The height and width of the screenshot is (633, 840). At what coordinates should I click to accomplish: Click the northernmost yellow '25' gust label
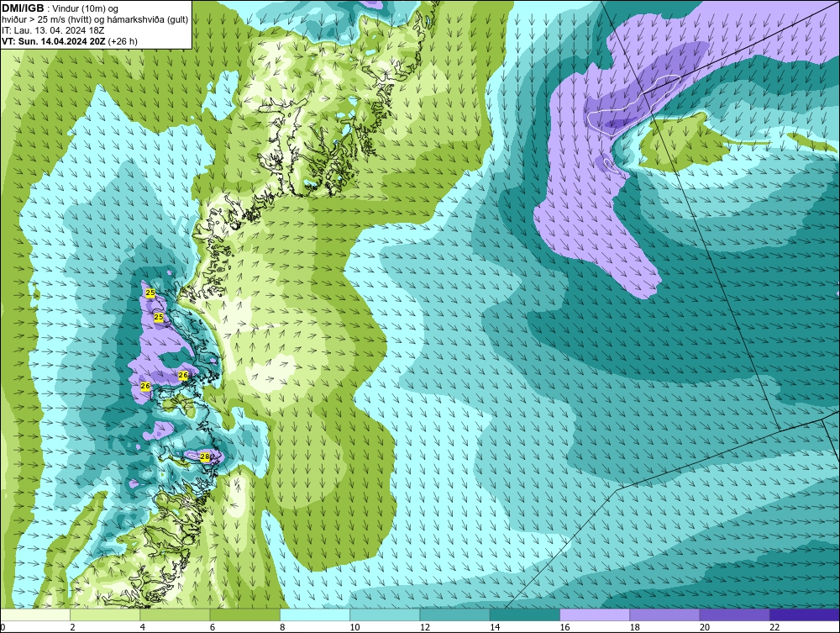[150, 293]
